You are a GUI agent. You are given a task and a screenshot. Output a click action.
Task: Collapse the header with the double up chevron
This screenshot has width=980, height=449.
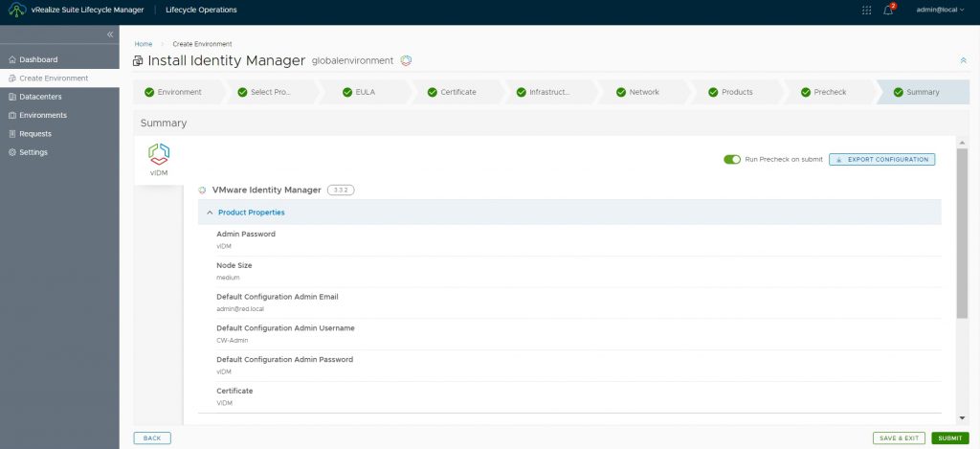tap(963, 60)
